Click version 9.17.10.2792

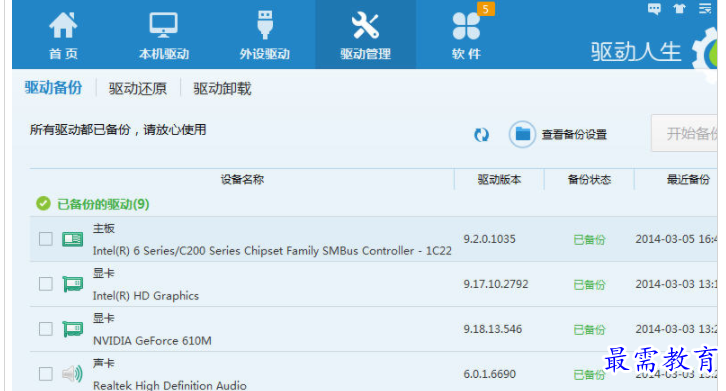coord(496,284)
